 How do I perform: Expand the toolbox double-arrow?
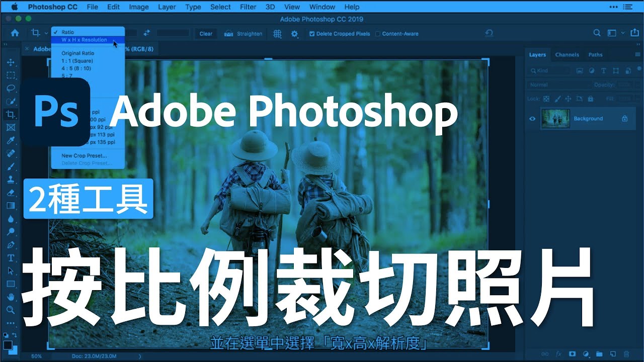tap(6, 45)
